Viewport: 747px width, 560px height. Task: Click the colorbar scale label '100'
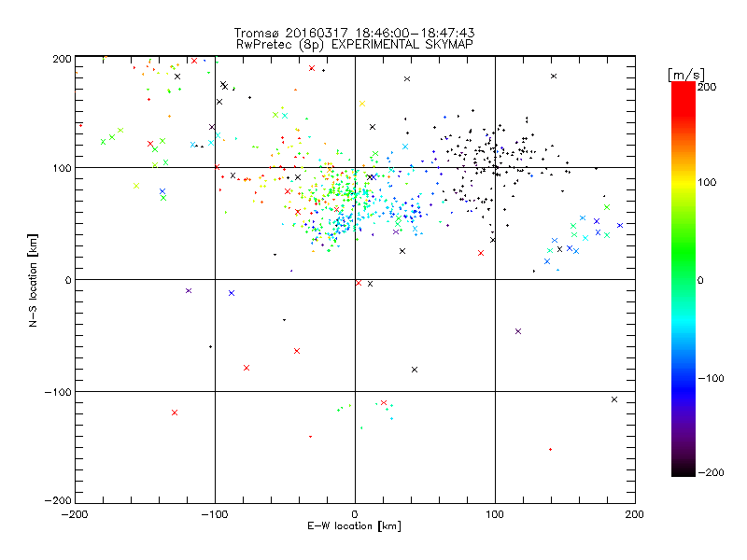[x=707, y=182]
